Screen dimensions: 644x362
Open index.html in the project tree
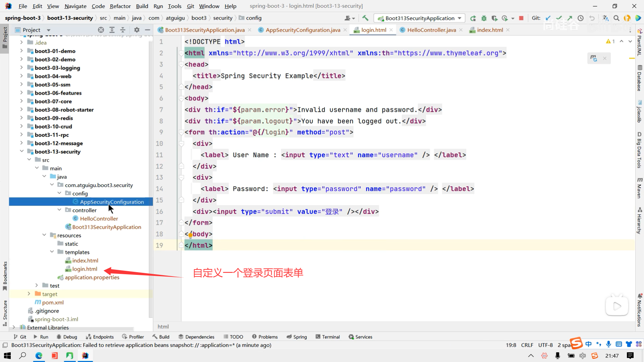[85, 260]
